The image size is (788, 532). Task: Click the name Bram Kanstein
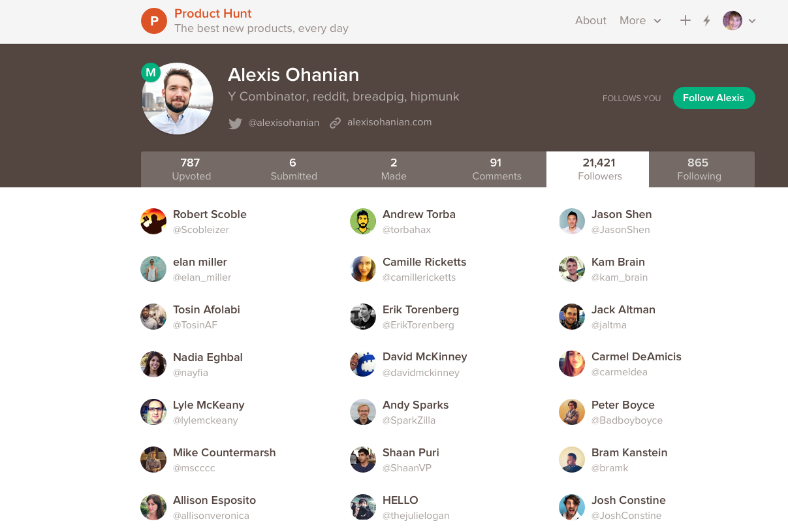(x=629, y=452)
